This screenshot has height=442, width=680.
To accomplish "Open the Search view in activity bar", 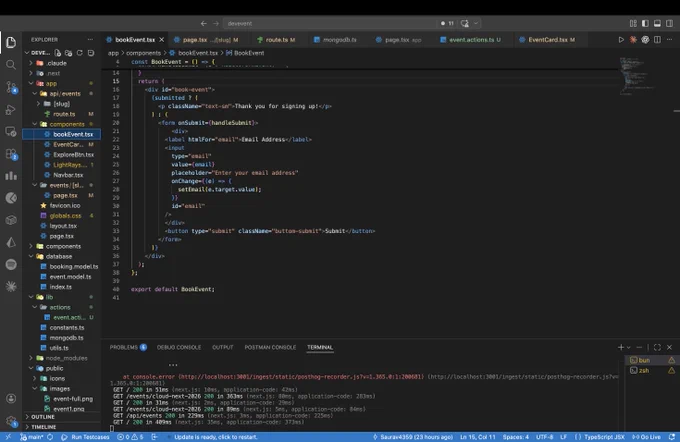I will (11, 65).
